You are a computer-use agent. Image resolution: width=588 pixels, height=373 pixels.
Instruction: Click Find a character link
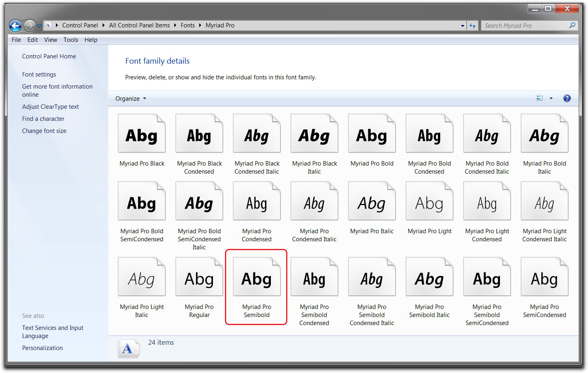click(43, 119)
